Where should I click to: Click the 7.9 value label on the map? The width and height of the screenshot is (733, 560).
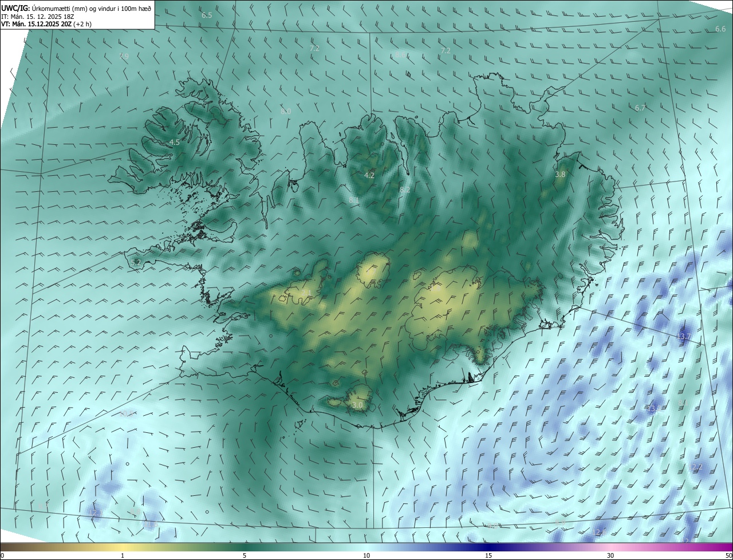123,56
